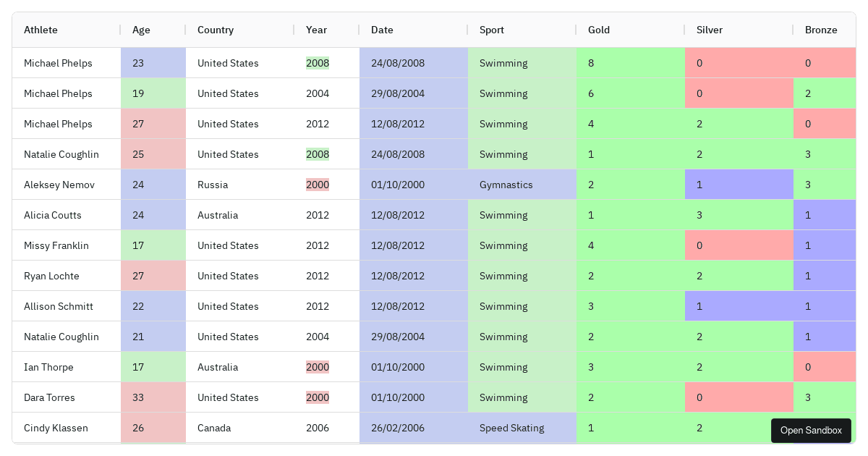Click age 33 in Dara Torres row

(x=139, y=397)
